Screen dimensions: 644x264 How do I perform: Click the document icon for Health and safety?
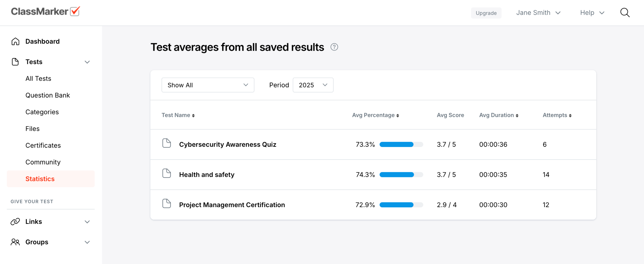point(167,174)
